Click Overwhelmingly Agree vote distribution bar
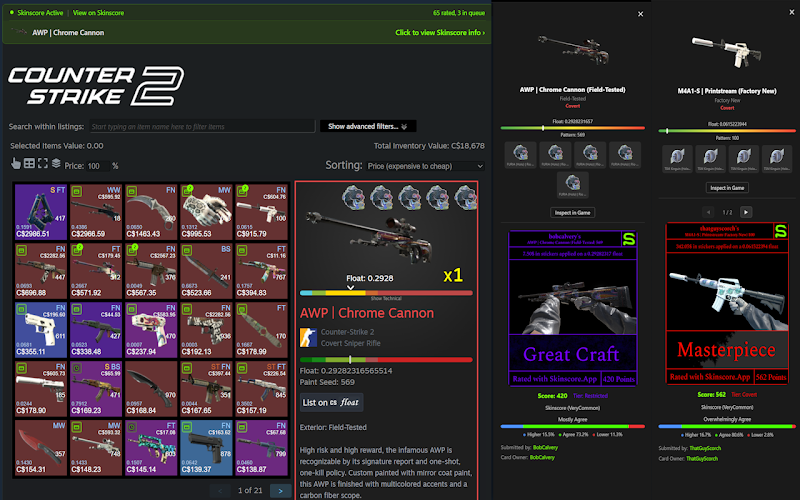The width and height of the screenshot is (800, 500). tap(727, 426)
